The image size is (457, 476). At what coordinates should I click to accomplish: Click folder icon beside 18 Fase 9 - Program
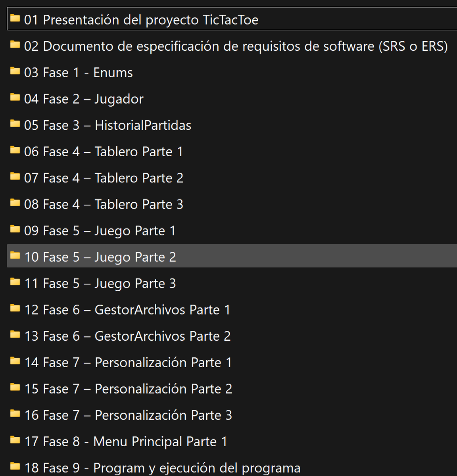tap(15, 466)
